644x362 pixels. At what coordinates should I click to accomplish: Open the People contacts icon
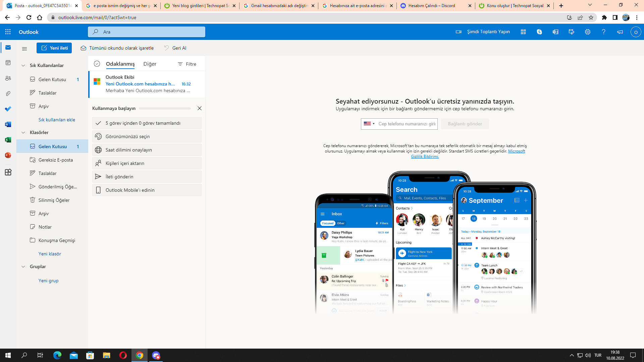point(8,78)
